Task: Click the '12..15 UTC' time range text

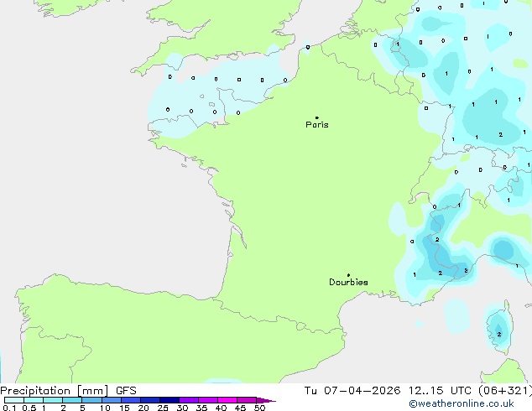Action: 440,391
